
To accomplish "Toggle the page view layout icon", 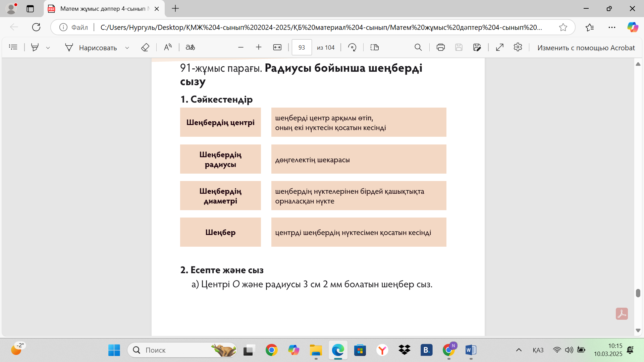I will click(x=375, y=47).
